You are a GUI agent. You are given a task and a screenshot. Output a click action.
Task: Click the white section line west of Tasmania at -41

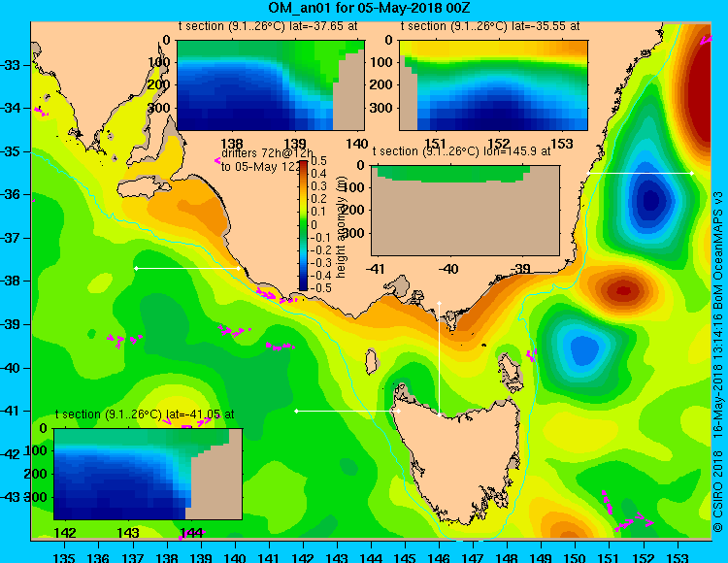(347, 411)
